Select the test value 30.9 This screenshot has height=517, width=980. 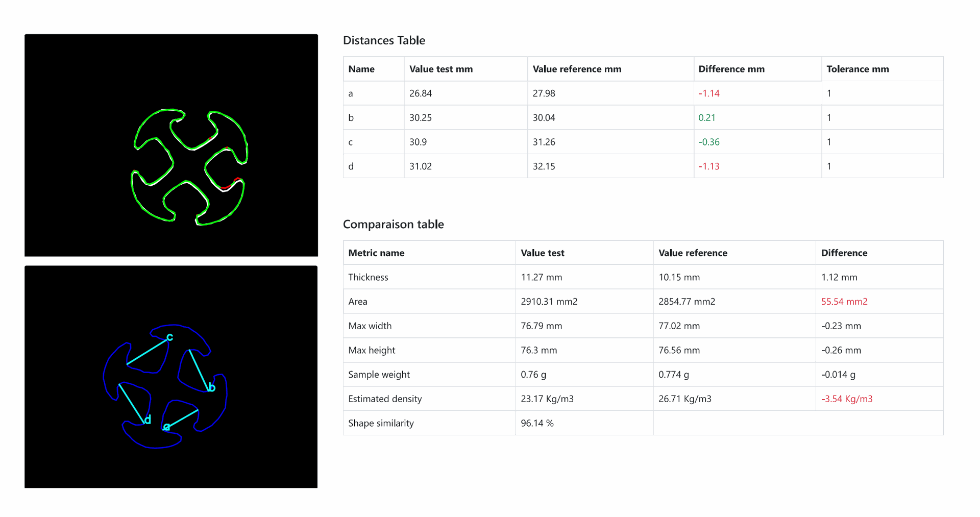coord(418,142)
